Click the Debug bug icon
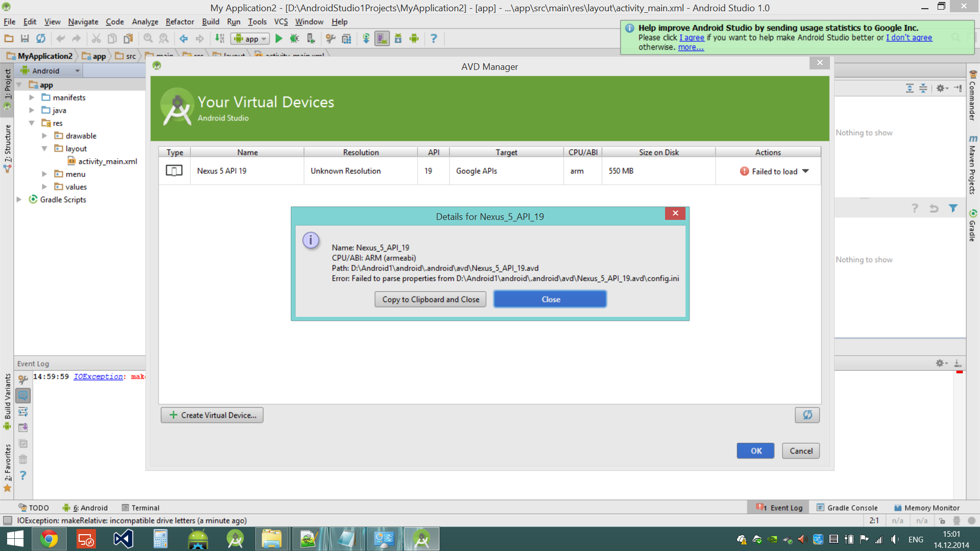This screenshot has height=551, width=980. pyautogui.click(x=295, y=38)
